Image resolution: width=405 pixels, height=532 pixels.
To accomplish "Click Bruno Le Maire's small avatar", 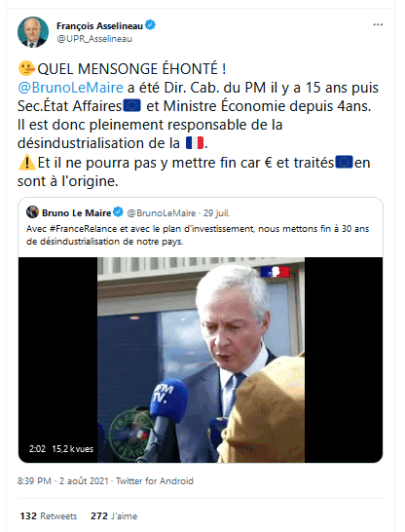I will (32, 212).
